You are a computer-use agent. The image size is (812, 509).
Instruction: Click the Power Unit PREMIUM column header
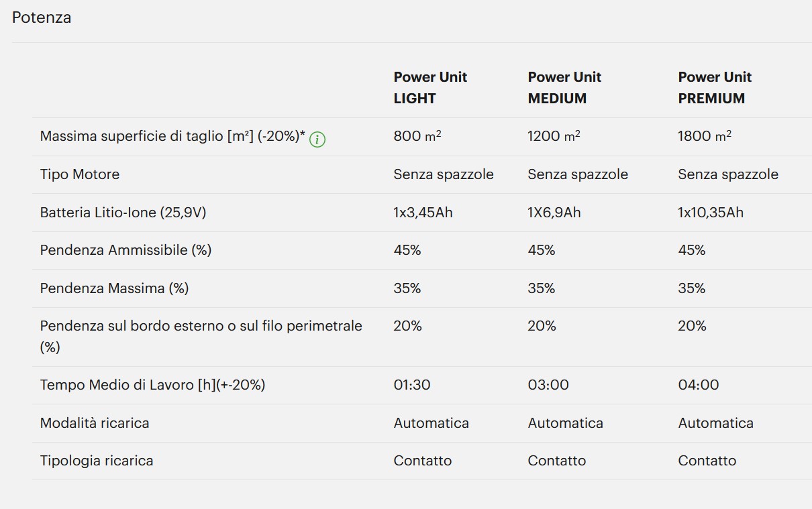(715, 87)
